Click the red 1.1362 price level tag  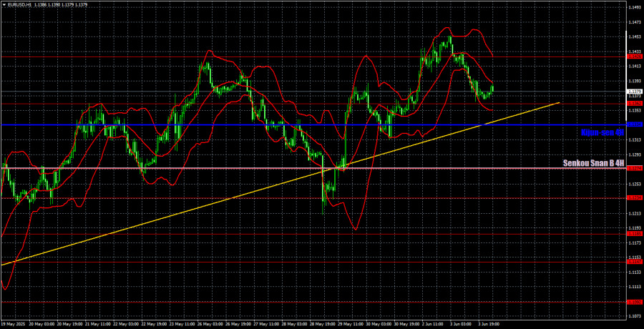click(635, 104)
